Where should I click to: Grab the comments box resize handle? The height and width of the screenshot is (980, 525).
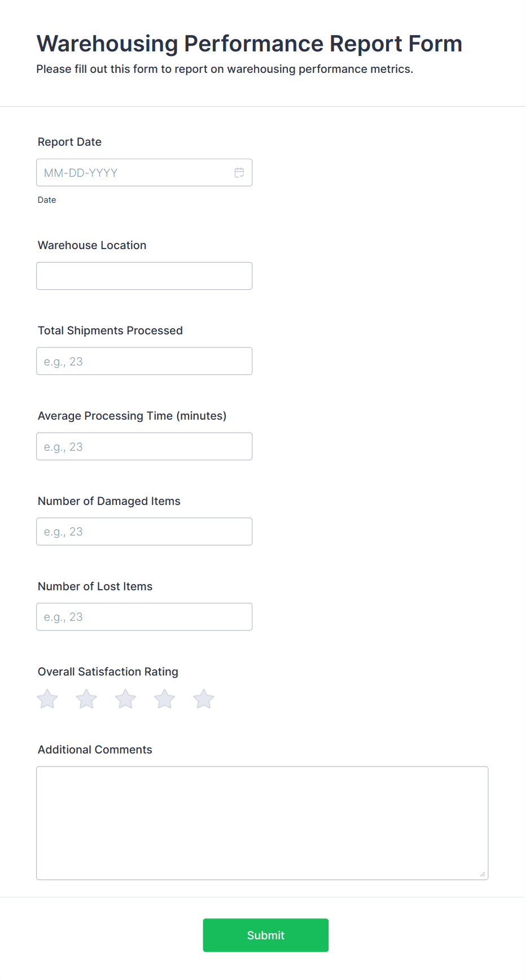[483, 874]
